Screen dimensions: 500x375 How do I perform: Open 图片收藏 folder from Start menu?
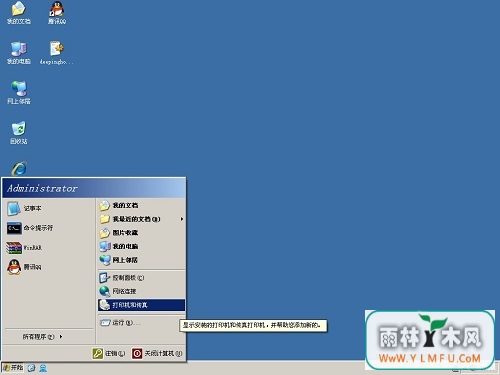pyautogui.click(x=141, y=233)
